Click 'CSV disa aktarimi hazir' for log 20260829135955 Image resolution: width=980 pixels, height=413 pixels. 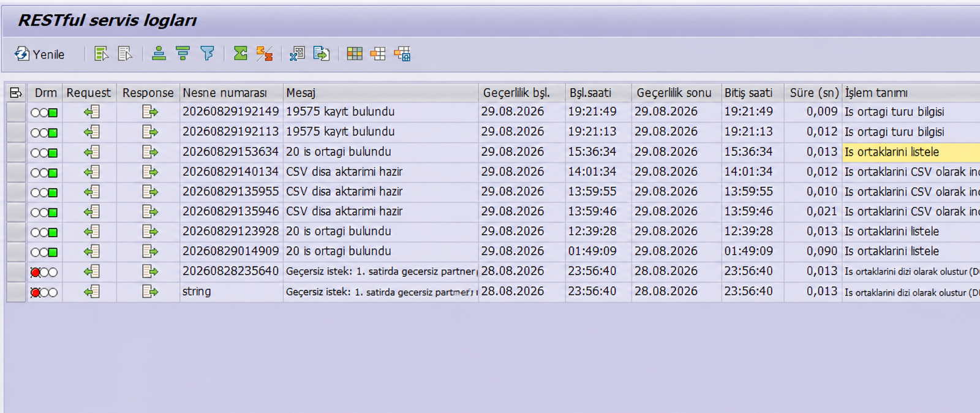pos(344,192)
